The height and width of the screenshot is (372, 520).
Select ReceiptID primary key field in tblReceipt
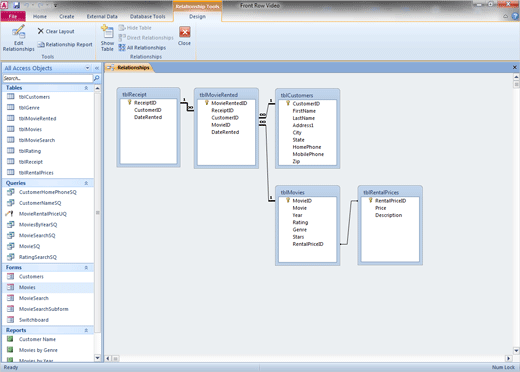tap(145, 103)
